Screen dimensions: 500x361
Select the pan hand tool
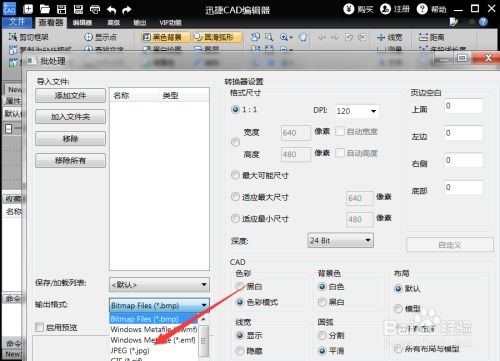303,37
